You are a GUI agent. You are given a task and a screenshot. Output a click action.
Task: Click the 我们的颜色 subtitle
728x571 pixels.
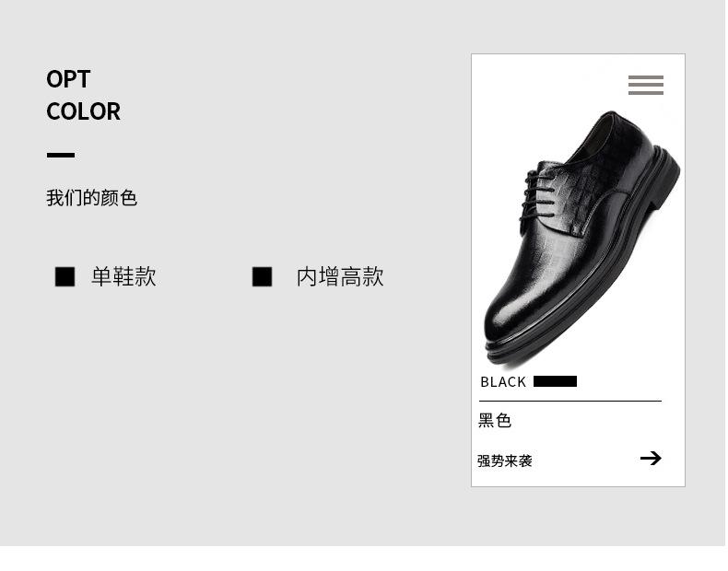coord(91,198)
